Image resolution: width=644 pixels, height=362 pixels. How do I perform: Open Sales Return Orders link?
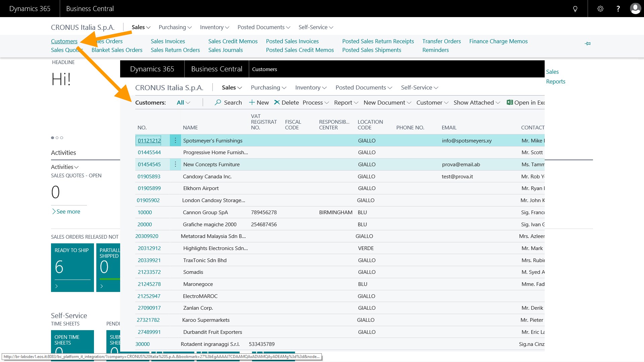[x=175, y=50]
